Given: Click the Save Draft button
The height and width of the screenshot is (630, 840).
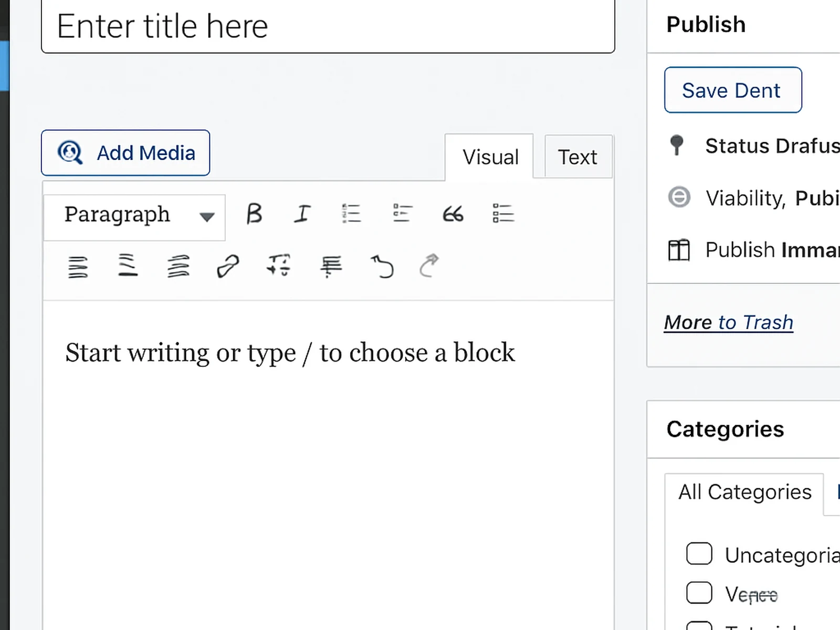Looking at the screenshot, I should (732, 90).
